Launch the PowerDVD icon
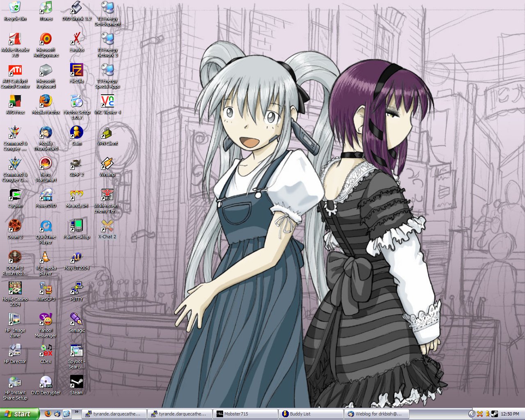This screenshot has width=525, height=420. [46, 198]
